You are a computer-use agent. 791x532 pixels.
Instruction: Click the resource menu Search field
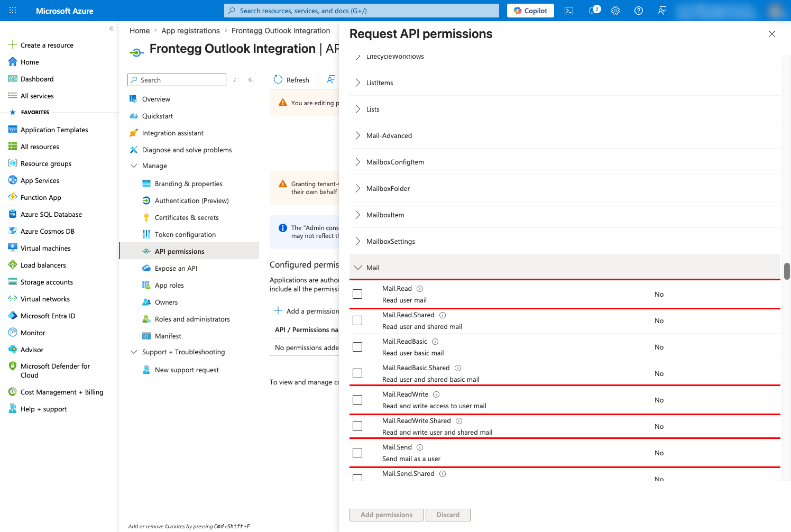(177, 80)
